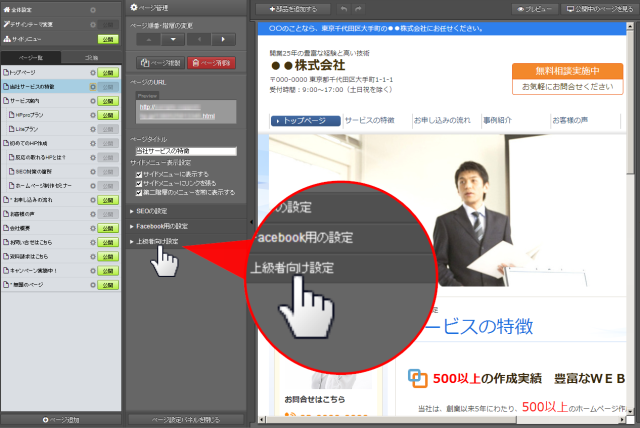
Task: Open gear settings for 会社概要 page
Action: click(x=94, y=227)
